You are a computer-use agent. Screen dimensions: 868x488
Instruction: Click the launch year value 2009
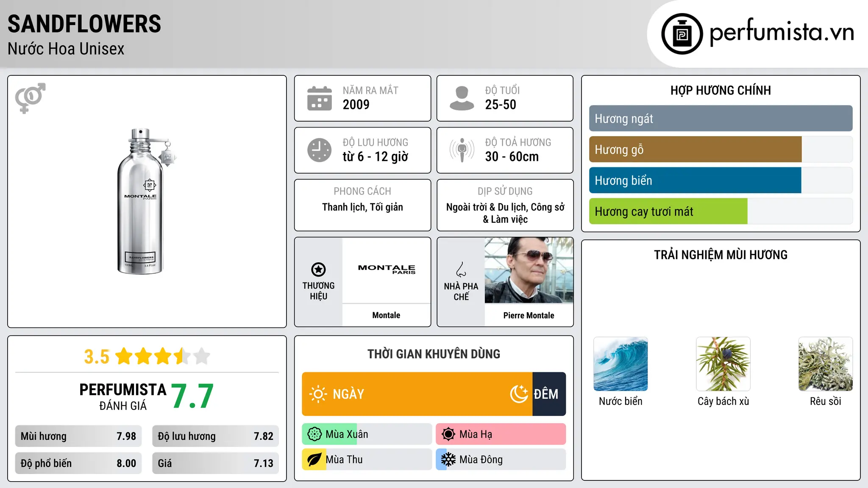(x=356, y=105)
